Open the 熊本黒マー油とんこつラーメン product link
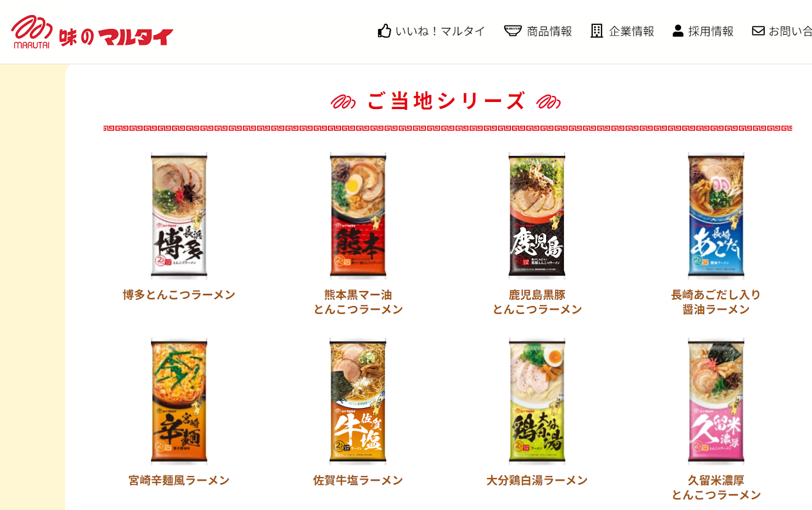This screenshot has height=510, width=812. coord(358,302)
